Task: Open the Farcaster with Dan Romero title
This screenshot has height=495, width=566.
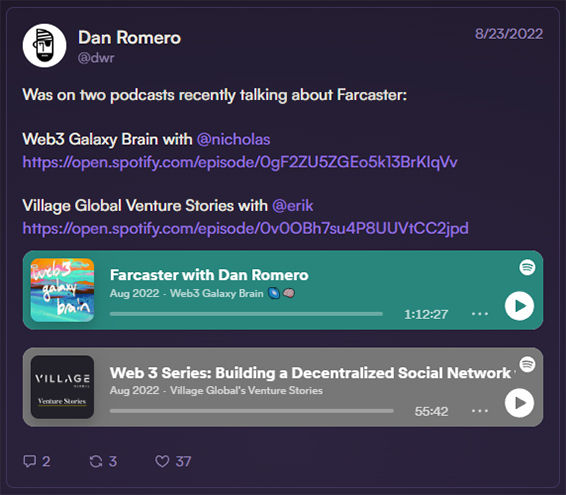Action: click(209, 275)
